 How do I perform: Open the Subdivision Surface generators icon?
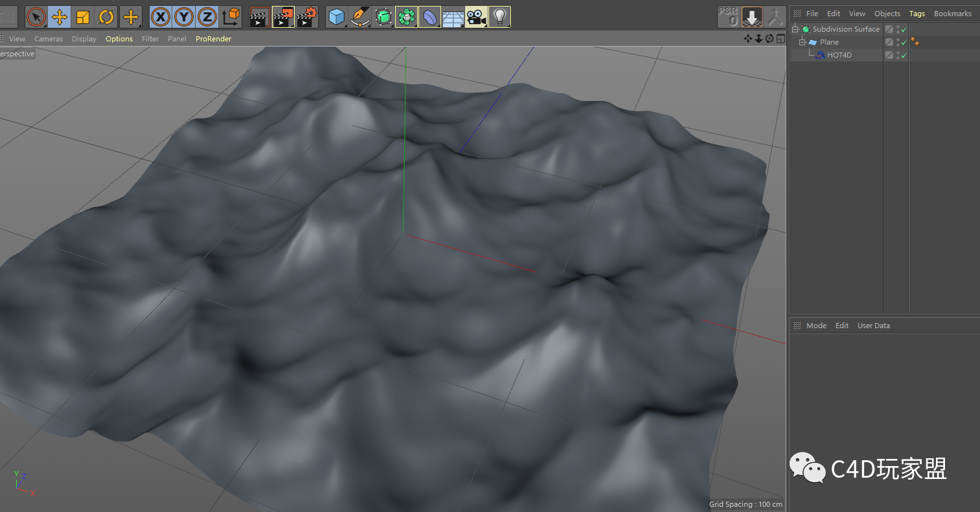(x=383, y=17)
